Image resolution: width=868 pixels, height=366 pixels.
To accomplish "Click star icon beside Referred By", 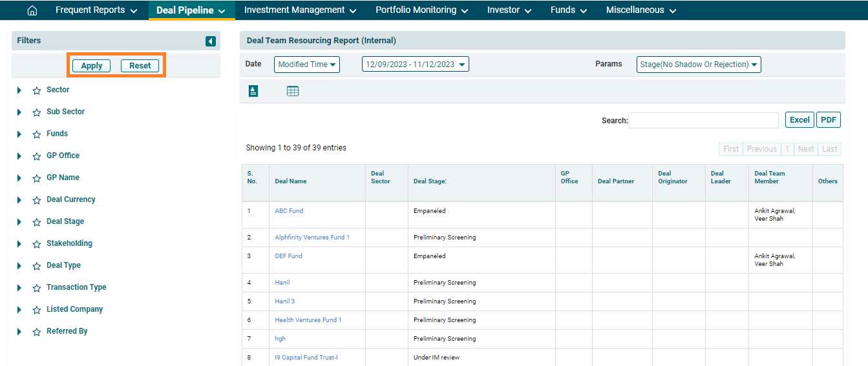I will [37, 332].
